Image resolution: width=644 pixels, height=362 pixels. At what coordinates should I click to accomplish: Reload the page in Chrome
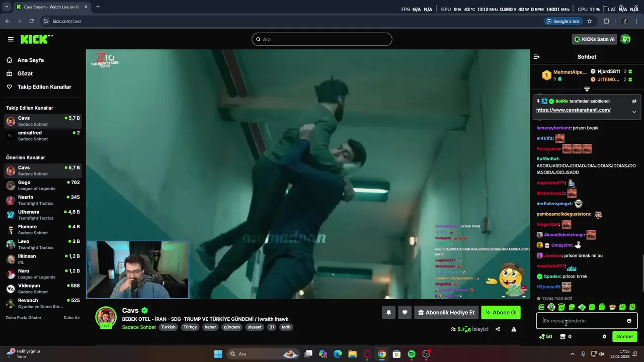point(31,21)
